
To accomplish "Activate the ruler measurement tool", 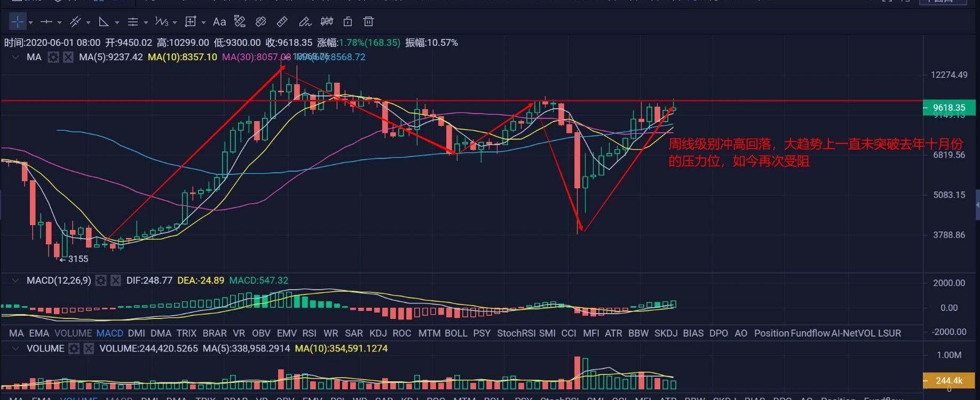I will [282, 22].
